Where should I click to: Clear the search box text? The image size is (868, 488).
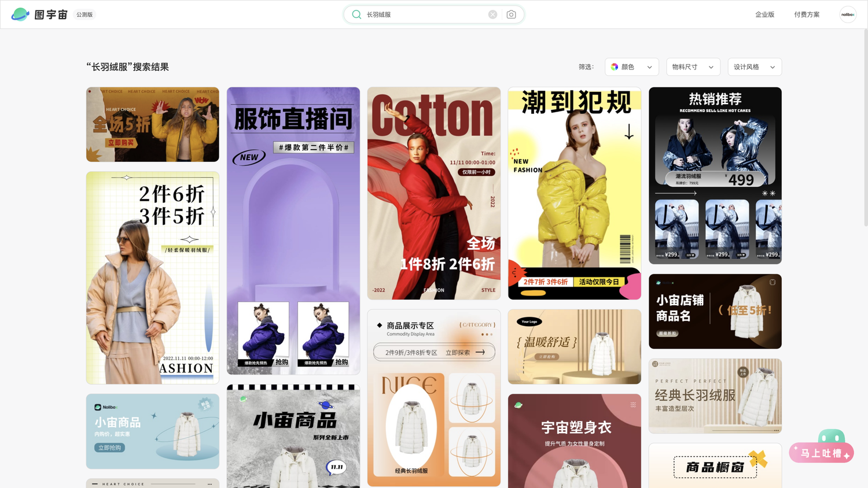click(x=492, y=14)
